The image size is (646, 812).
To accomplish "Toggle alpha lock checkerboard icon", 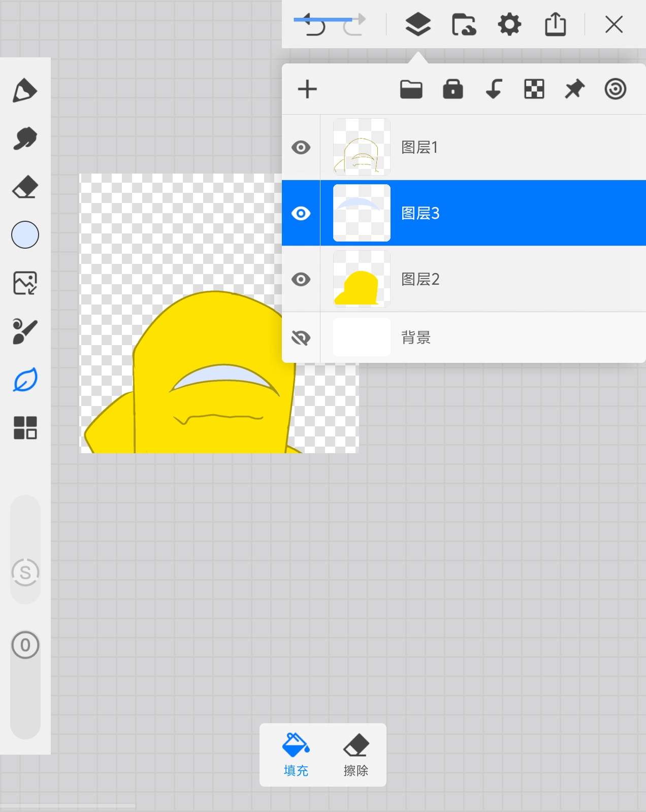I will click(534, 89).
